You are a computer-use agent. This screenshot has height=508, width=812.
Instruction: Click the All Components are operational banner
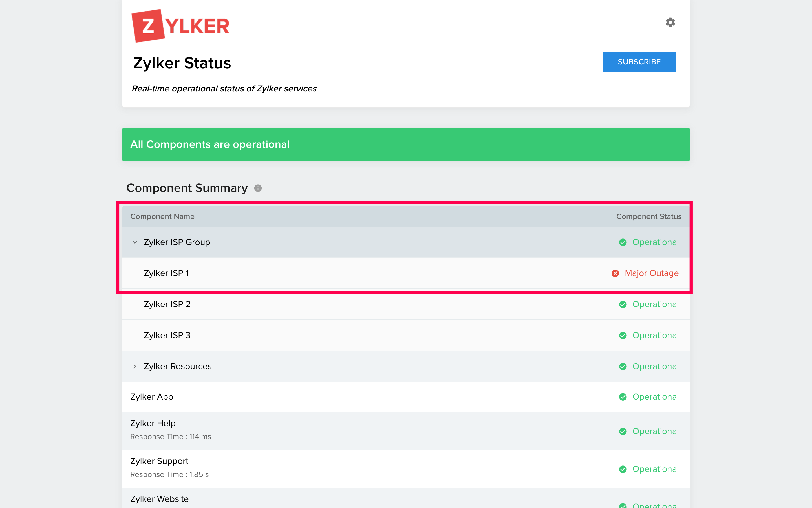[406, 144]
